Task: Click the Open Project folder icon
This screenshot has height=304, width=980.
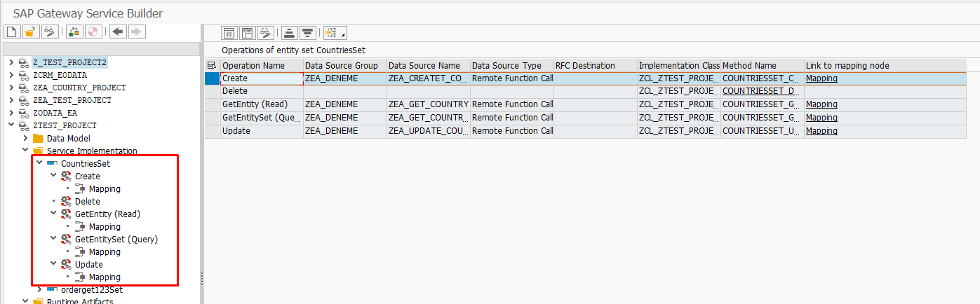Action: 30,32
